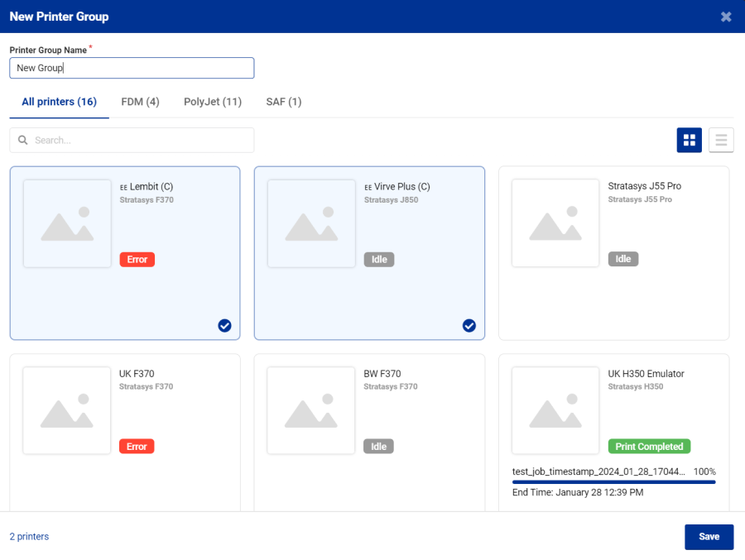
Task: Click the search magnifier icon
Action: coord(22,140)
